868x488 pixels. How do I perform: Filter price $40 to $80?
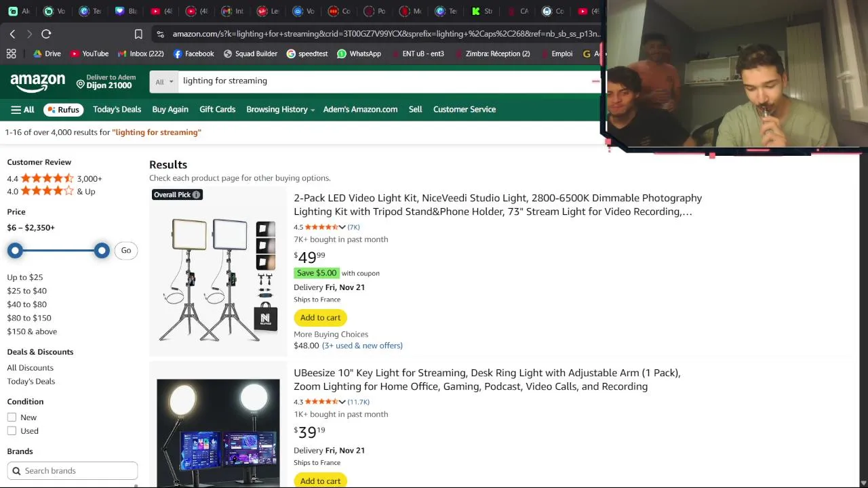pos(27,304)
